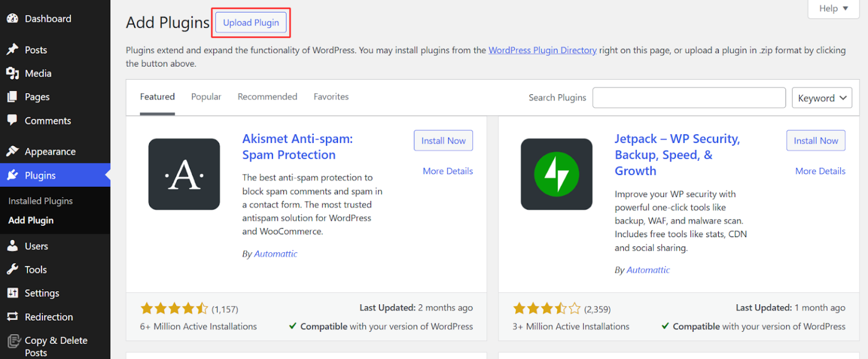Image resolution: width=868 pixels, height=359 pixels.
Task: Select Installed Plugins from sidebar
Action: point(40,200)
